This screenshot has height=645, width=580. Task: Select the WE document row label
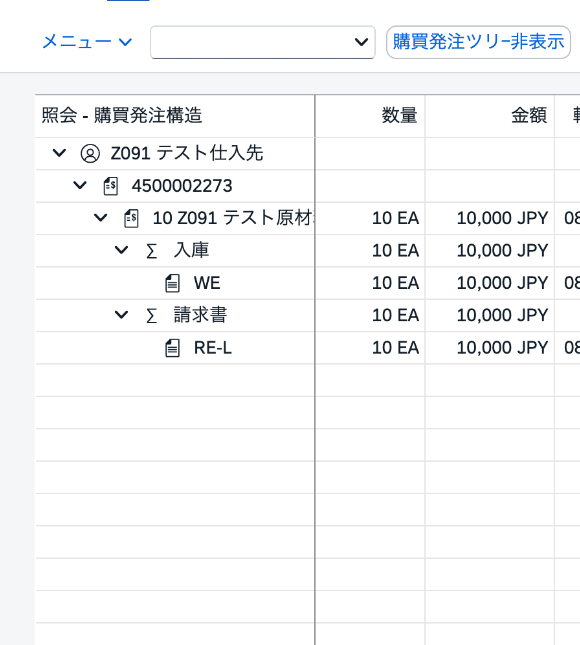(207, 283)
